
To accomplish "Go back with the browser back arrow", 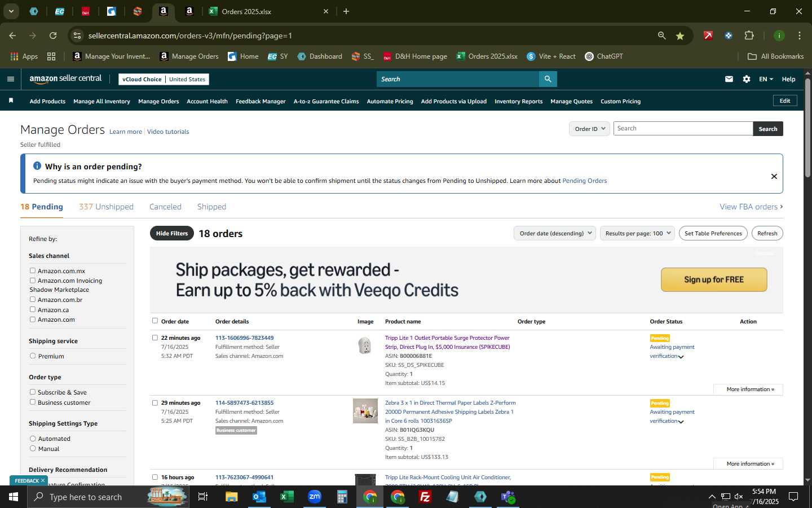I will point(12,36).
